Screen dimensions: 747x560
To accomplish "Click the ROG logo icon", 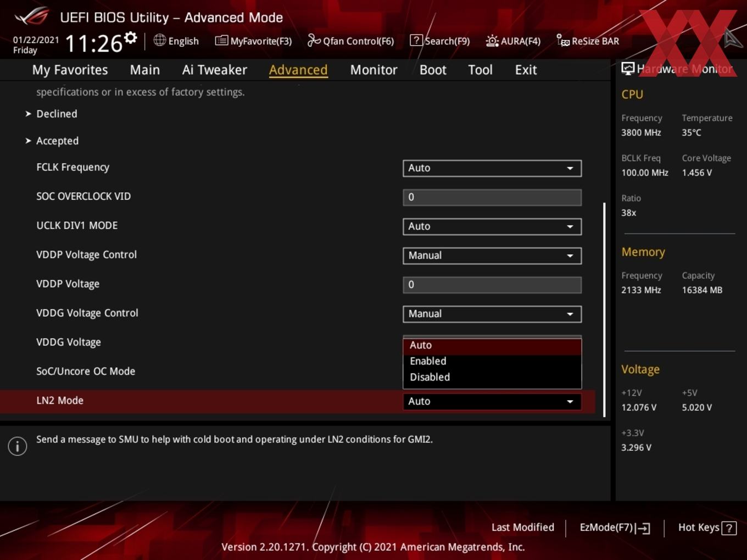I will [x=32, y=16].
